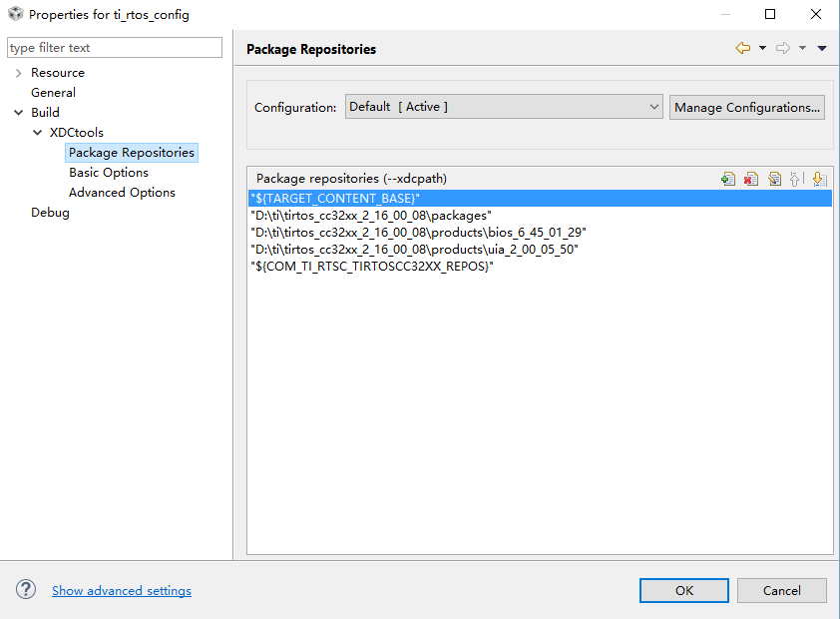Screen dimensions: 840x619
Task: Click in the type filter text field
Action: pyautogui.click(x=115, y=48)
